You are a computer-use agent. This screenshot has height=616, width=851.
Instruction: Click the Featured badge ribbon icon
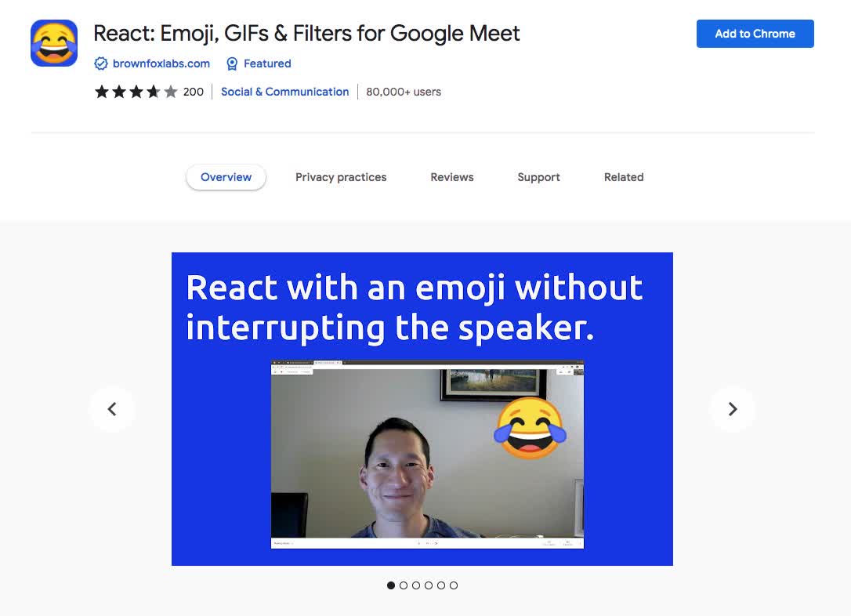232,63
